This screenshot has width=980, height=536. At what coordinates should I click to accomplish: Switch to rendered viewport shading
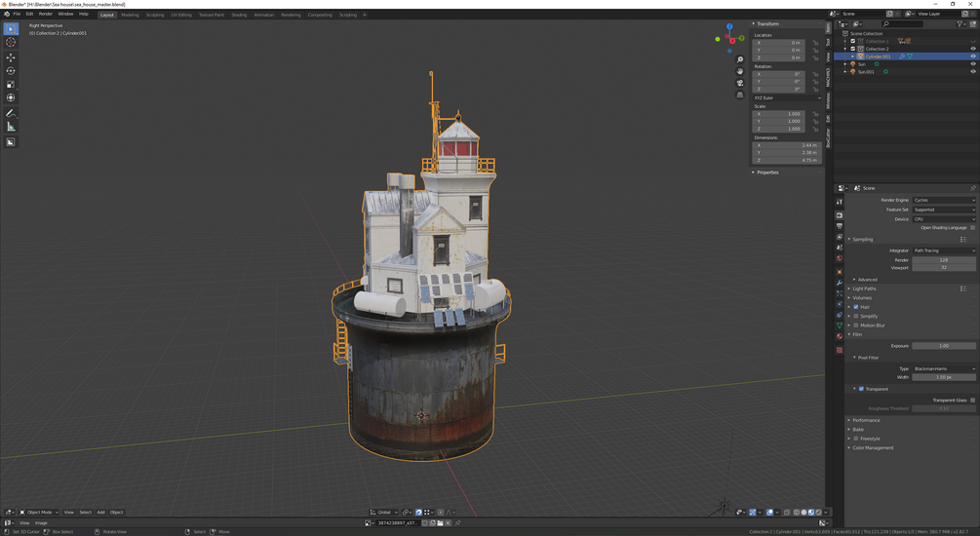818,513
